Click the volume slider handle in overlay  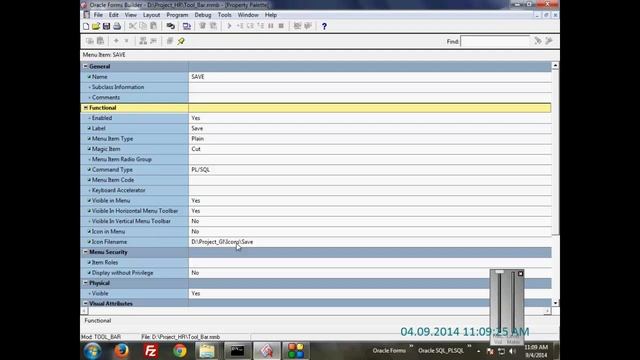click(500, 272)
